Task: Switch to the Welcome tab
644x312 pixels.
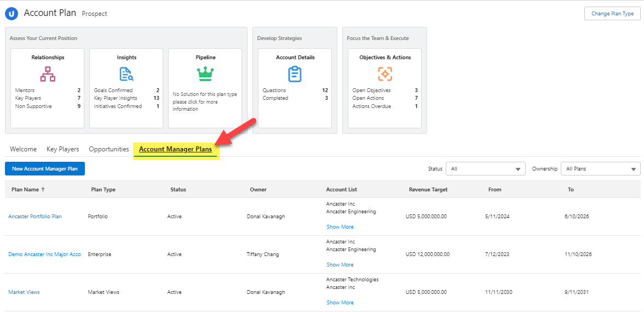Action: 23,149
